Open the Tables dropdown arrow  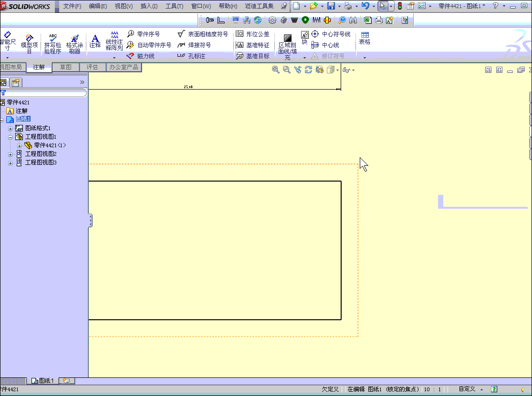[x=365, y=58]
